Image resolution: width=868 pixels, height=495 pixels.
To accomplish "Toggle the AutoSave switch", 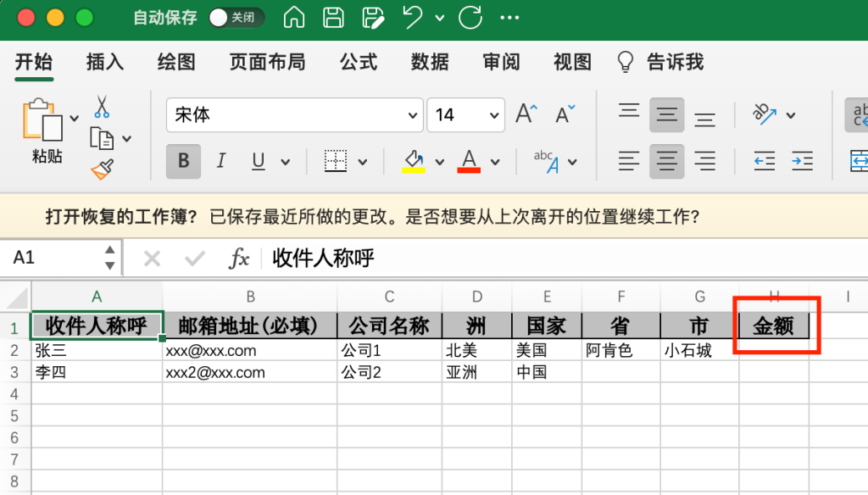I will (x=236, y=17).
